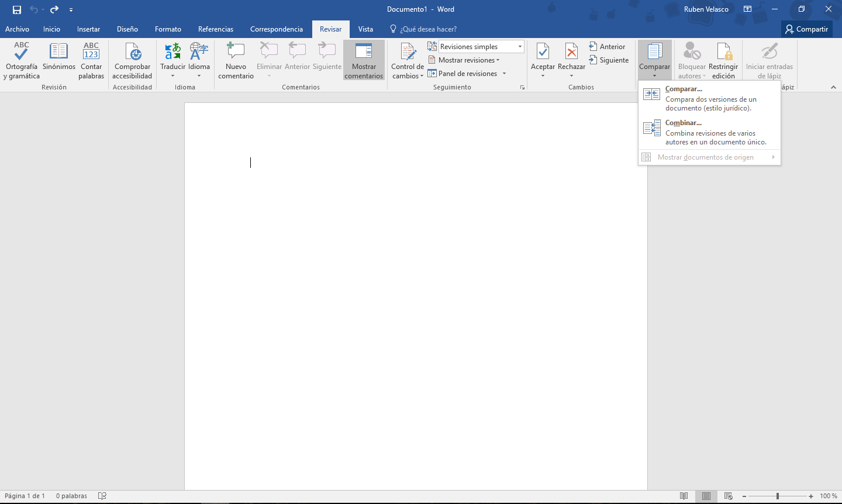Click the Contar palabras icon
The height and width of the screenshot is (504, 842).
[91, 53]
